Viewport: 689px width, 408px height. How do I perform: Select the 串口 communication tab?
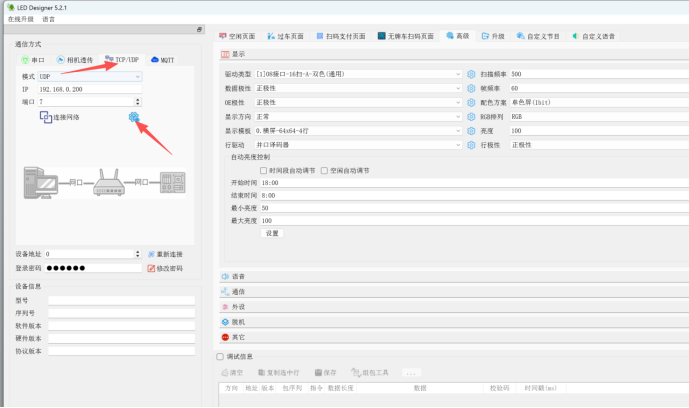(33, 60)
